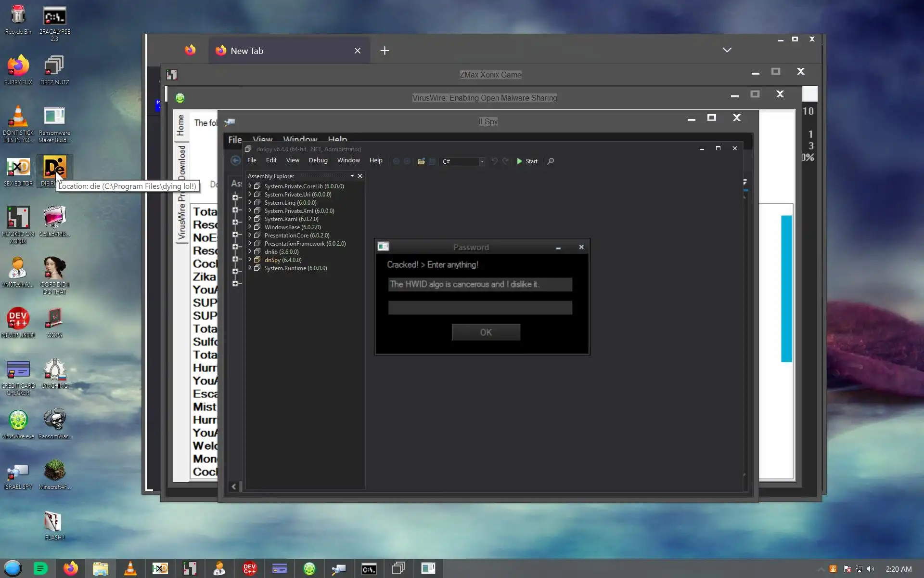Click the empty password input field
This screenshot has height=578, width=924.
[480, 308]
